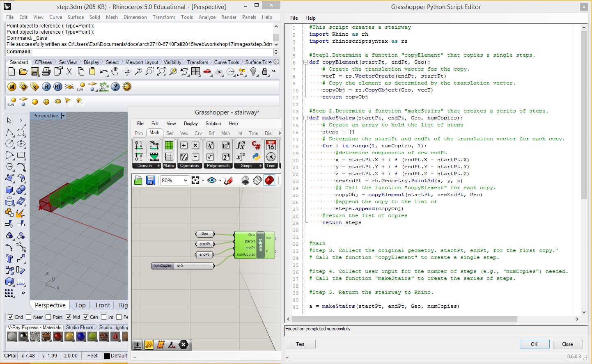The image size is (592, 364).
Task: Open the 80% zoom dropdown in Grasshopper
Action: click(x=185, y=180)
